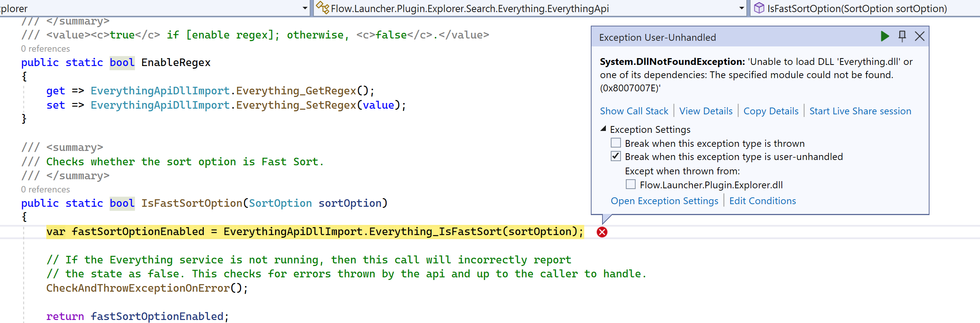Click the fastSortOptionEnabled variable declaration
Screen dimensions: 980x323
point(138,232)
